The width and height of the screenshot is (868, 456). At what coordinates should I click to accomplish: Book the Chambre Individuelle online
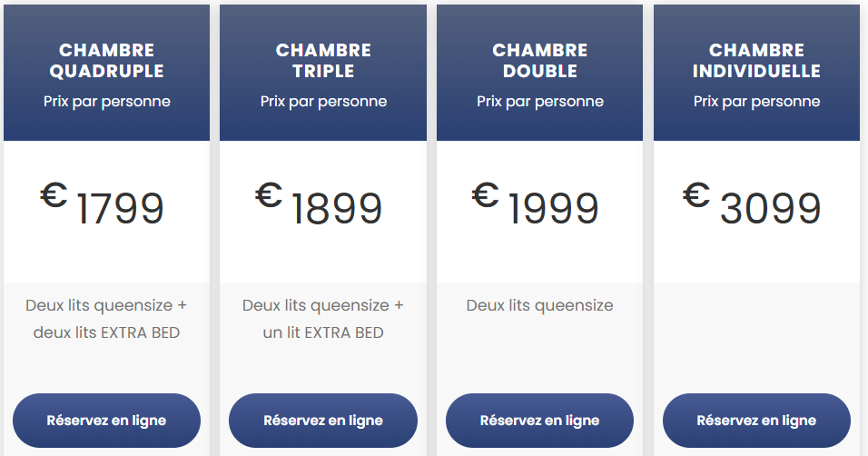coord(756,421)
